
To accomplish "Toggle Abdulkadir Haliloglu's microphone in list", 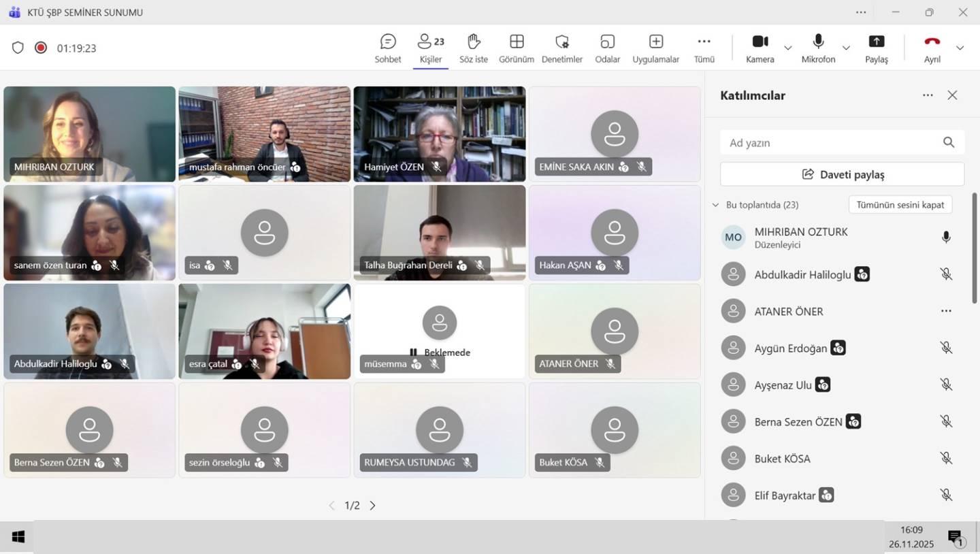I will tap(945, 274).
